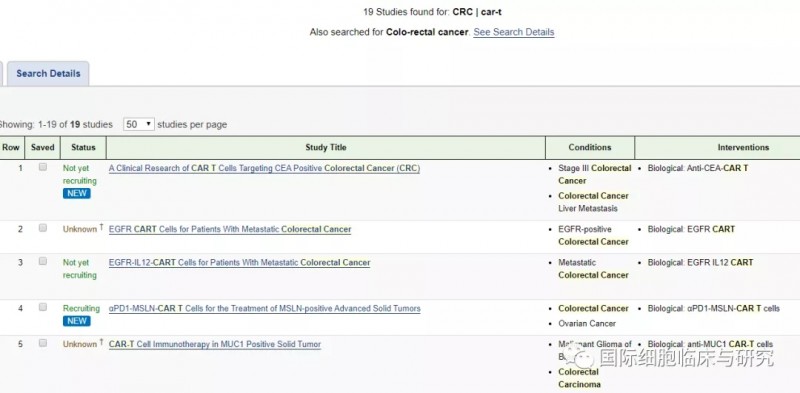800x393 pixels.
Task: Open the αPD1-MSLN-CAR T Cells study link
Action: pos(264,309)
